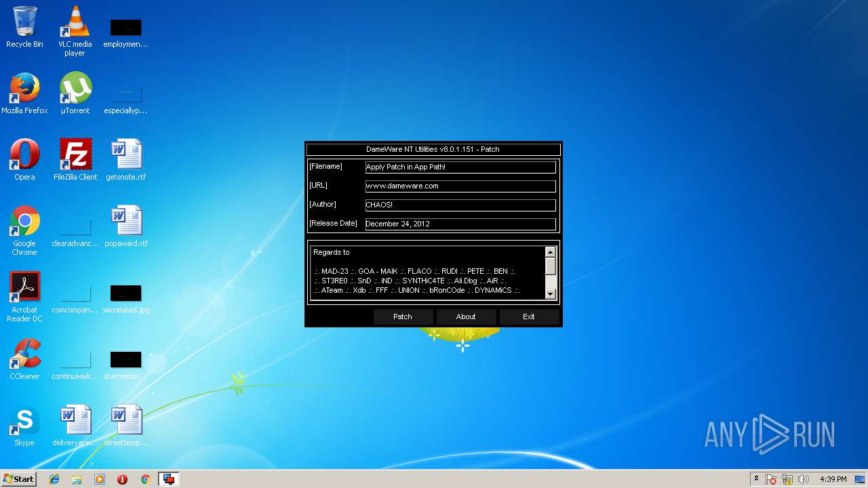
Task: Select the streettemp... Word document
Action: (125, 426)
